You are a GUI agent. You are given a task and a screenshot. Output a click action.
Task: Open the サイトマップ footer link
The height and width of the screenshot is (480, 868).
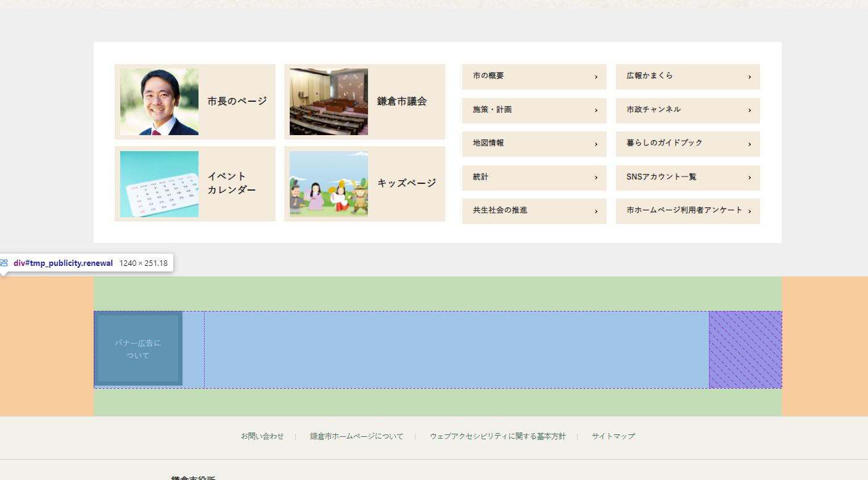pos(613,436)
